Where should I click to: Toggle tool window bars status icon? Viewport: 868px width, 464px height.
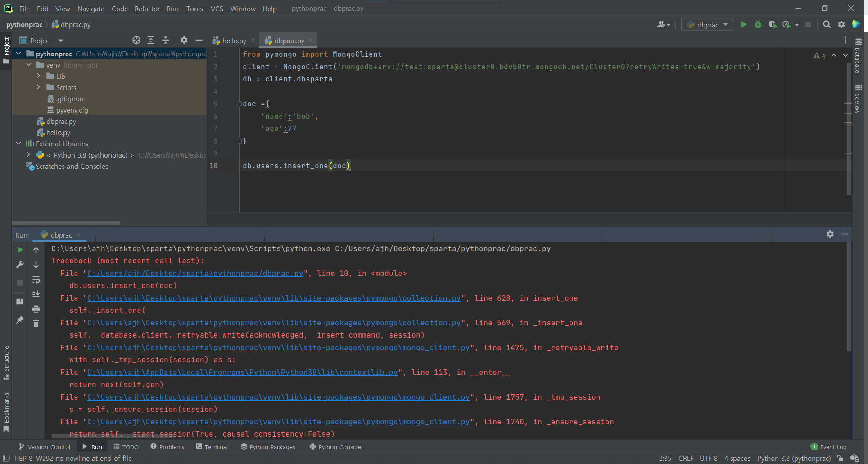pos(6,458)
